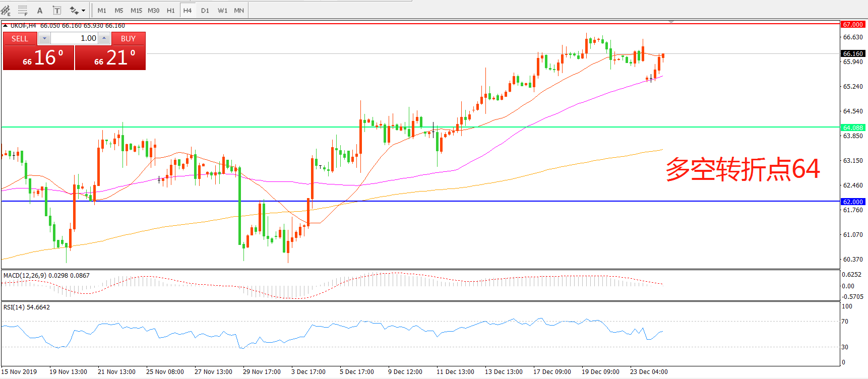
Task: Switch to the M1 timeframe
Action: point(102,10)
